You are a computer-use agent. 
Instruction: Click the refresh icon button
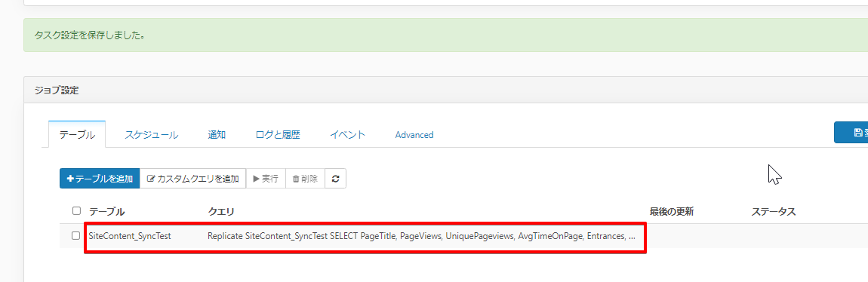[335, 179]
